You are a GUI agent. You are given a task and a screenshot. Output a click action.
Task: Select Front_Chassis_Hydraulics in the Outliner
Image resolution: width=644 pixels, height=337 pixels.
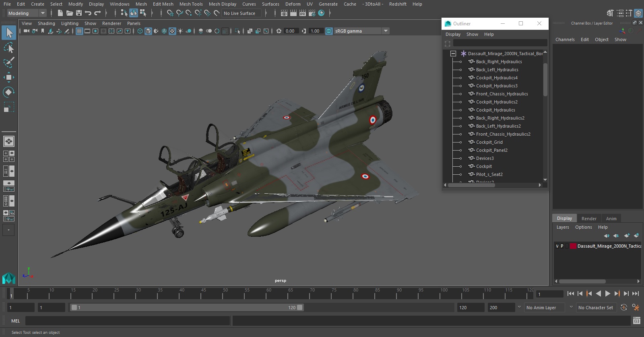[x=502, y=94]
